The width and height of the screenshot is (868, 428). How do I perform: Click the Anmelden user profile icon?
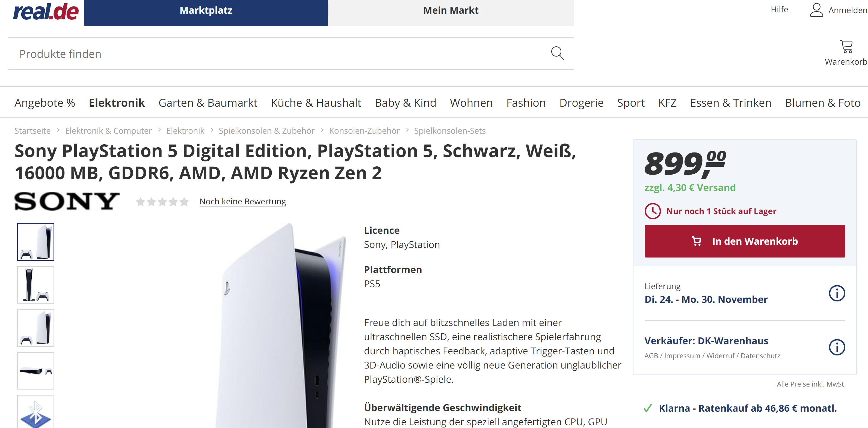click(816, 10)
